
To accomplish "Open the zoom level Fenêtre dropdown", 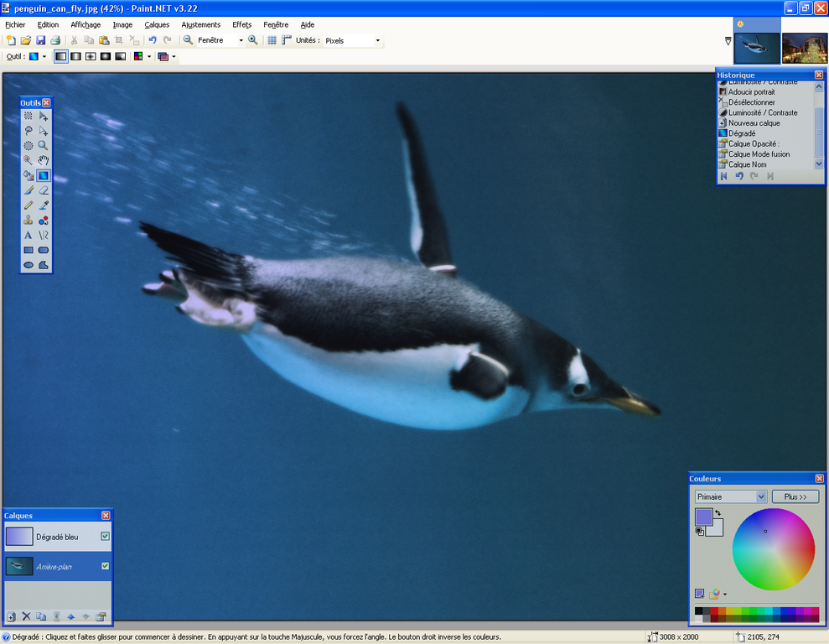I will [x=241, y=39].
